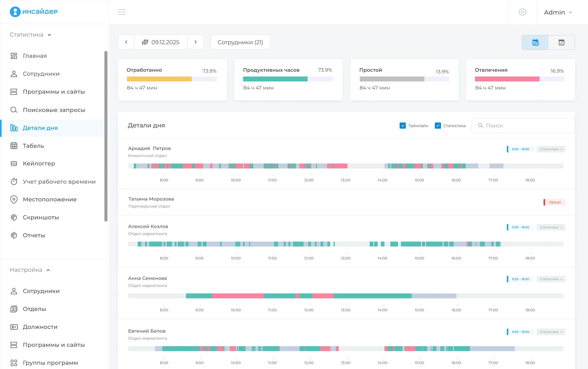
Task: Open the 09.12.2025 date picker
Action: pos(161,42)
